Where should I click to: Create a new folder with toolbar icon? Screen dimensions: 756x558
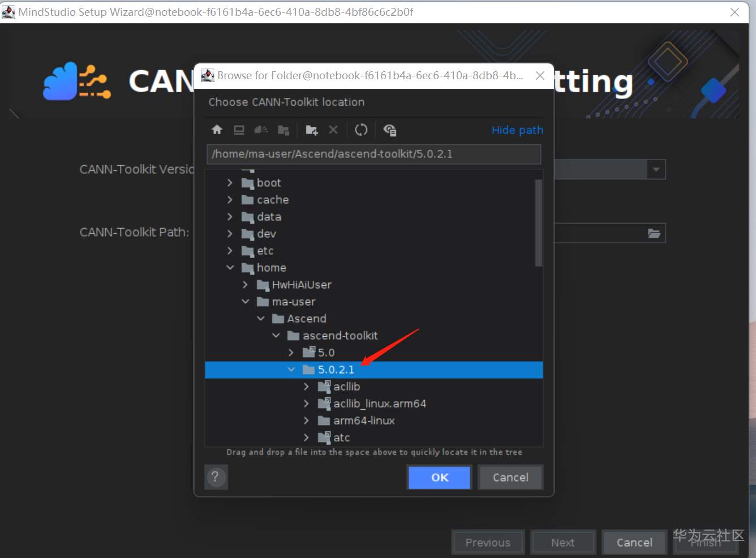tap(311, 130)
